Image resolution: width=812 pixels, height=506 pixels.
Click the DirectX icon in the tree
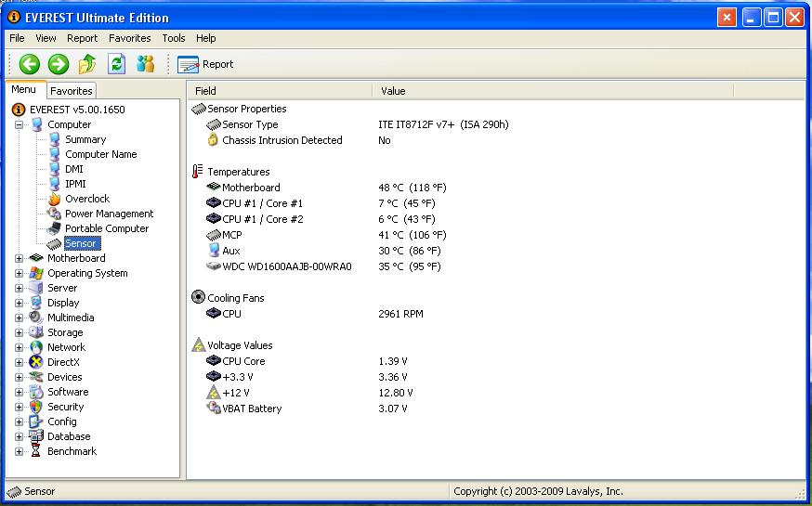pyautogui.click(x=36, y=362)
